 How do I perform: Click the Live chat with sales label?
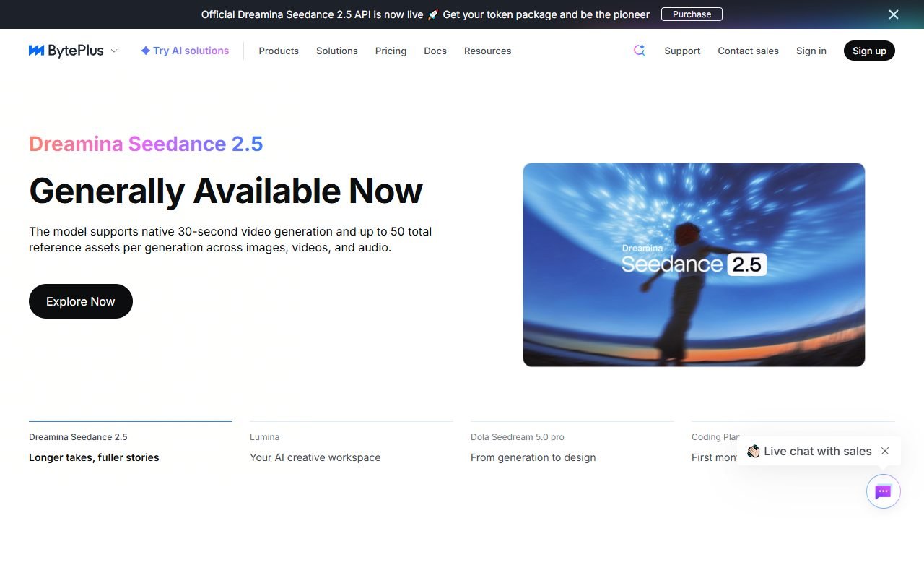click(817, 451)
